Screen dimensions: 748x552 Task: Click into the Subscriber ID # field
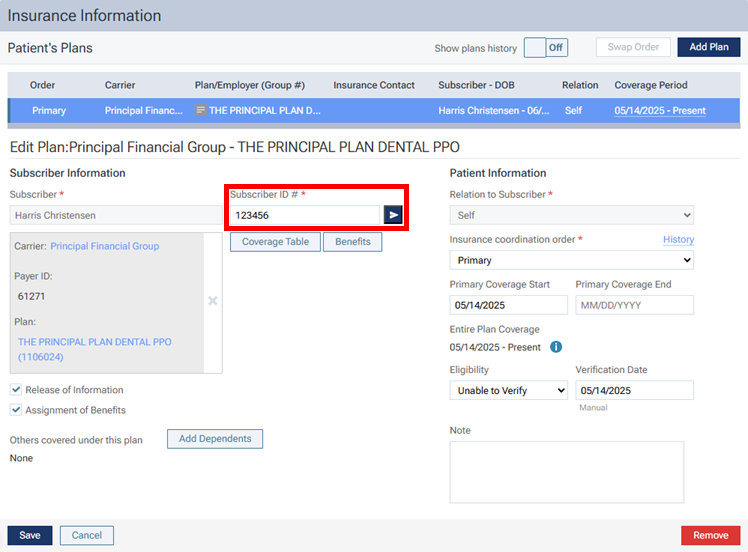305,215
